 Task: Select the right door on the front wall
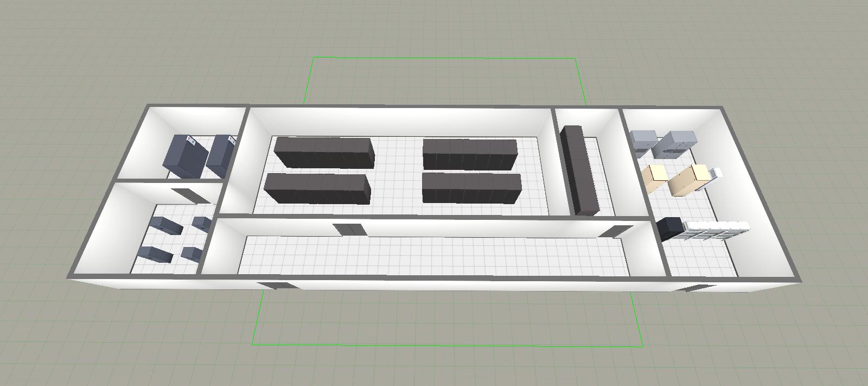[x=695, y=287]
